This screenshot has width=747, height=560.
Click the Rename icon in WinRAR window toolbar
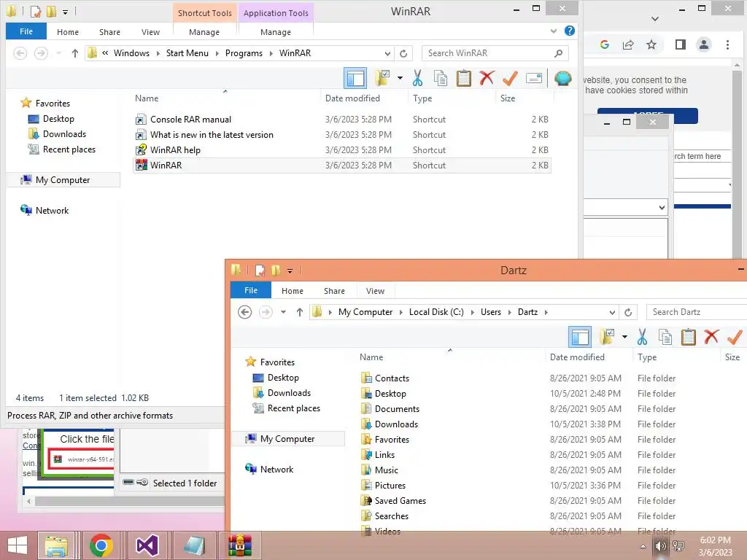point(533,78)
